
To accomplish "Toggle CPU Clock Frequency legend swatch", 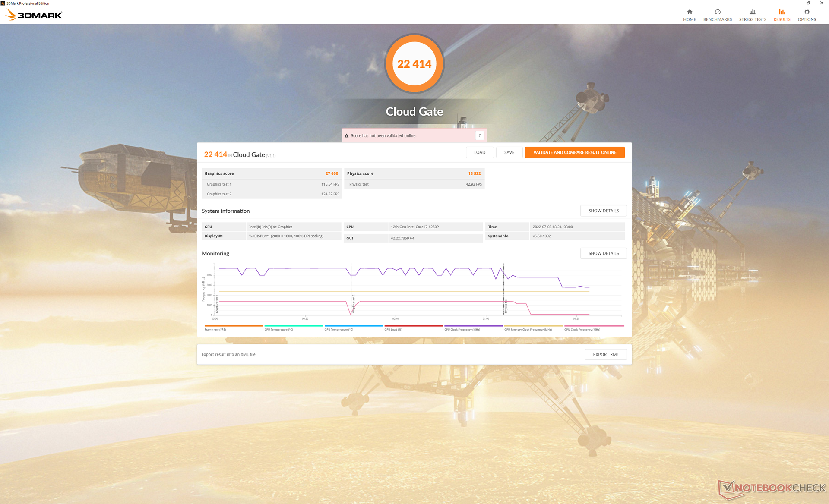I will 473,326.
